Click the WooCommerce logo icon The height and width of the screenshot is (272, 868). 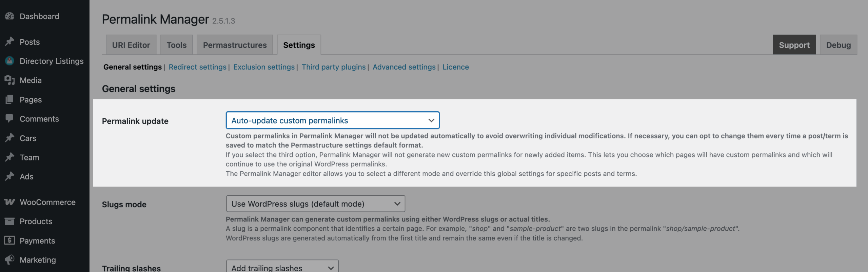tap(9, 202)
